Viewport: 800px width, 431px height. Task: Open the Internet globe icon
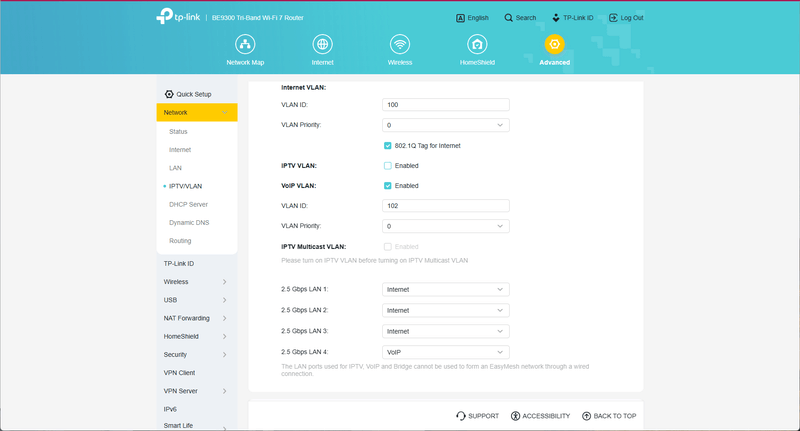tap(322, 44)
